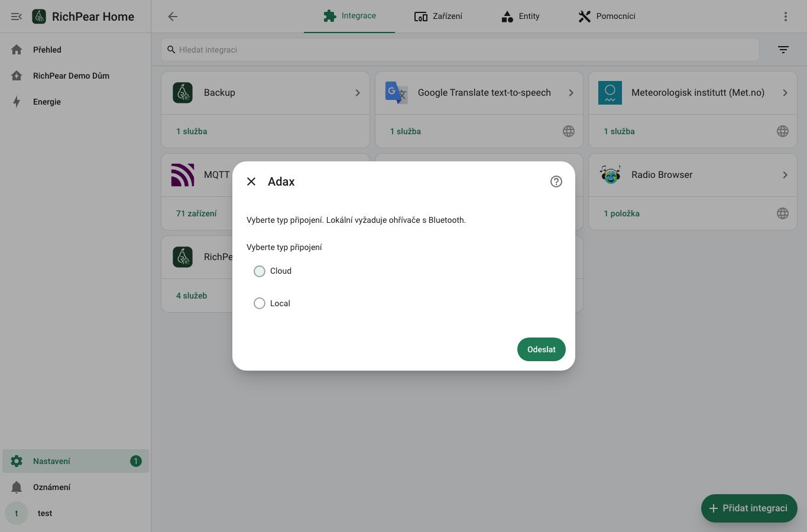Expand the Meteorologisk institutt chevron
807x532 pixels.
click(785, 93)
